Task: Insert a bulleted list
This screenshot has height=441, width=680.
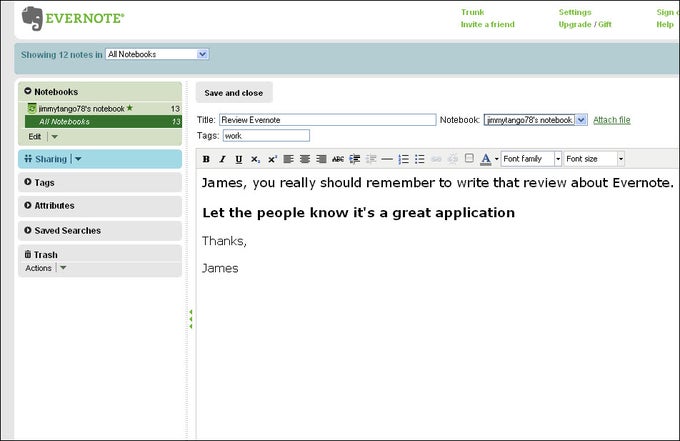Action: coord(419,159)
